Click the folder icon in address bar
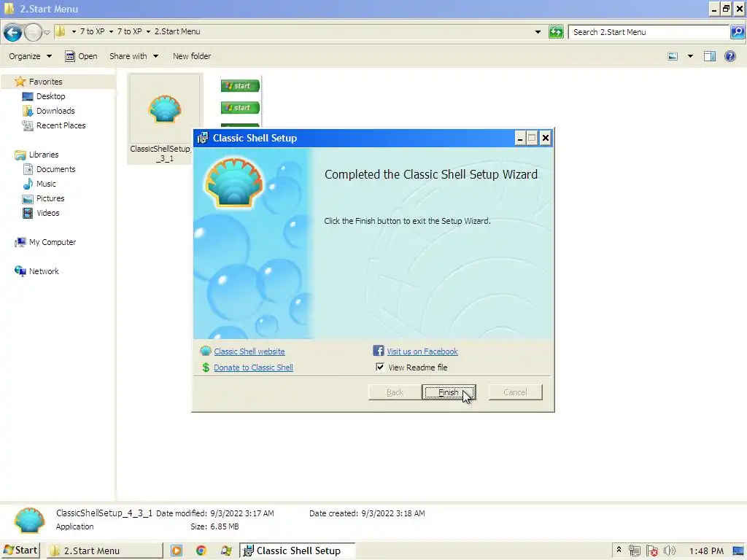The image size is (747, 560). click(60, 31)
